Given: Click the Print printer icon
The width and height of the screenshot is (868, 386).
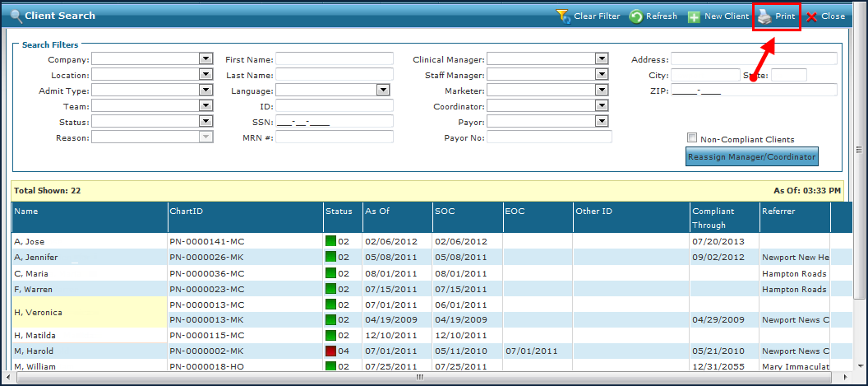Looking at the screenshot, I should 764,16.
